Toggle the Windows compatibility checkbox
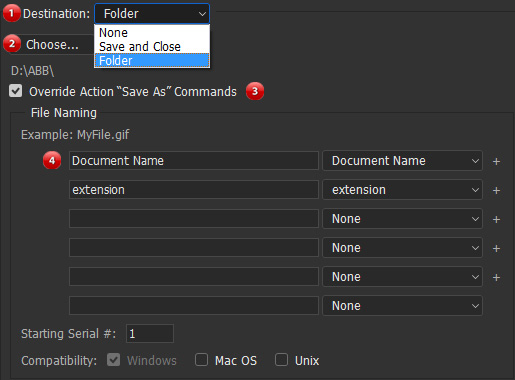 114,360
